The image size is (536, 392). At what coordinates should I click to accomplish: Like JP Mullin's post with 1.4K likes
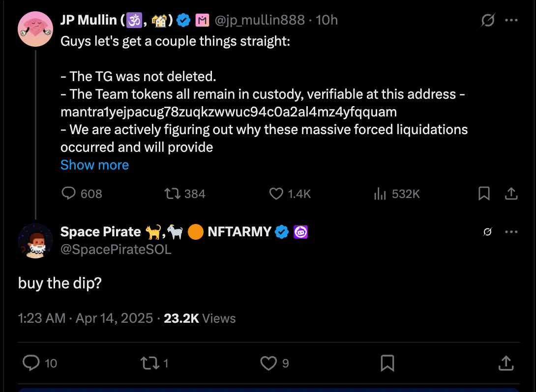pos(276,194)
